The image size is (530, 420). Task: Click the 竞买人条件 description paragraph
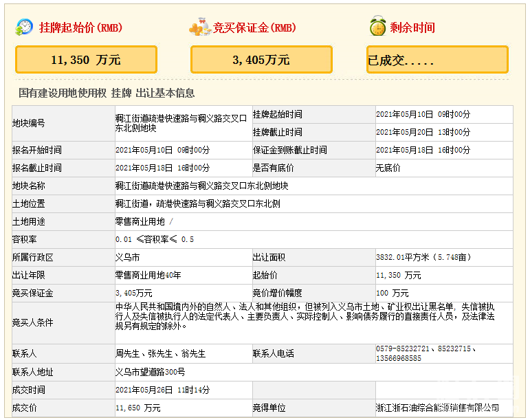305,316
